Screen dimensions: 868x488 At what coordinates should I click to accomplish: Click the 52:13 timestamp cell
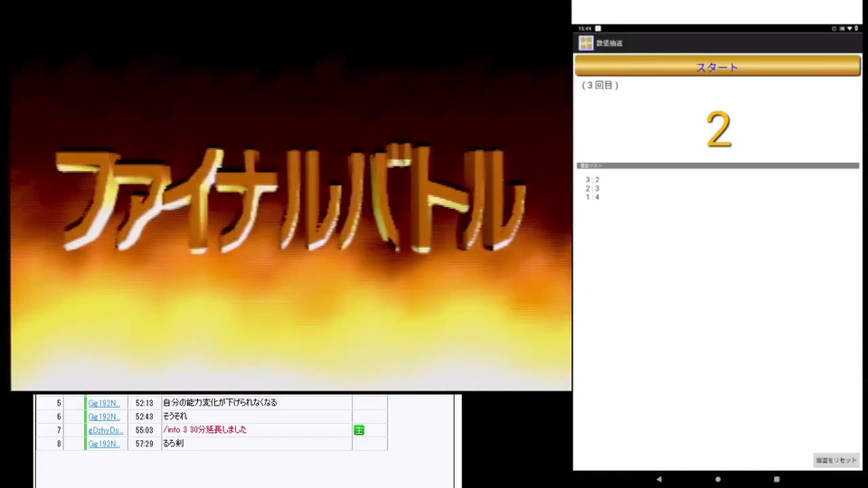click(144, 403)
